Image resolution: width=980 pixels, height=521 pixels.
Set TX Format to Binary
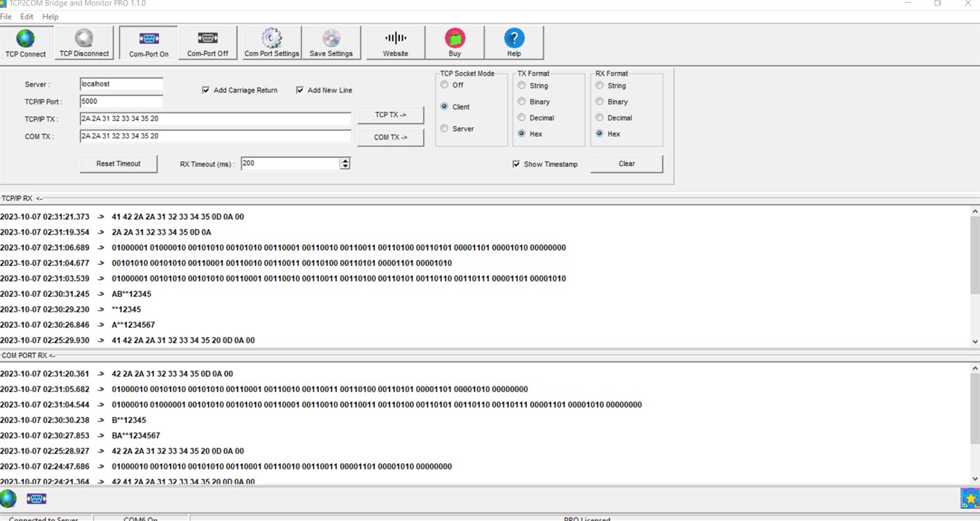pyautogui.click(x=521, y=102)
